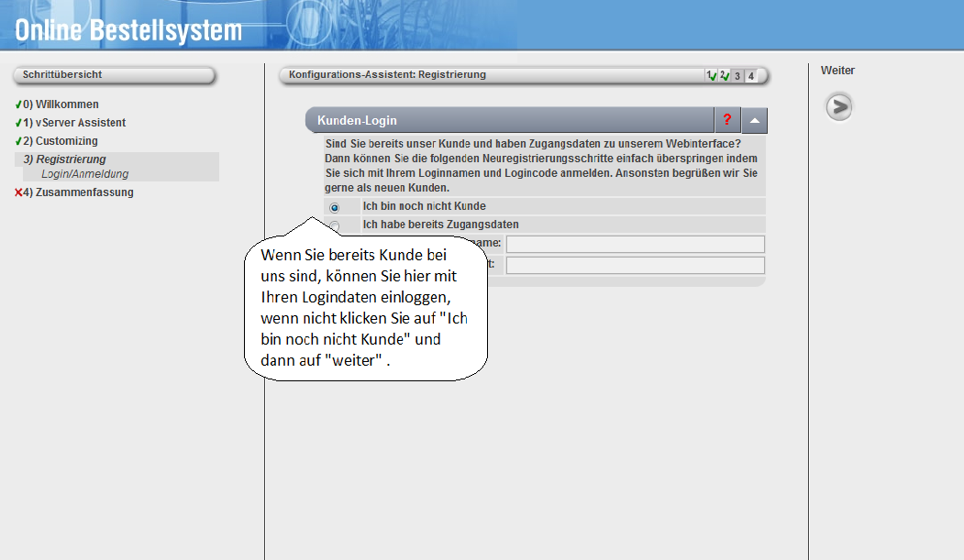This screenshot has height=560, width=964.
Task: Click the Online Bestellsystem header logo
Action: pyautogui.click(x=128, y=30)
